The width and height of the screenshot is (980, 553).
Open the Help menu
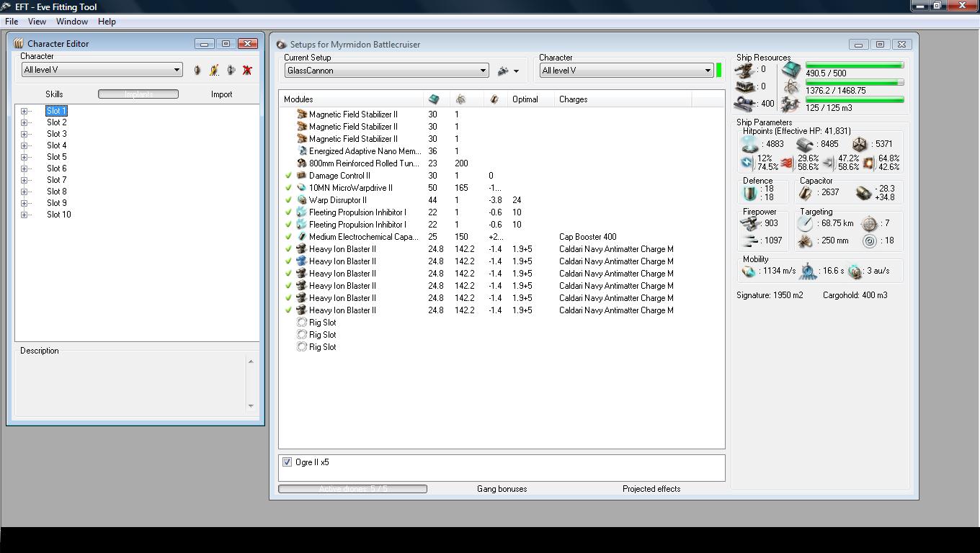pyautogui.click(x=107, y=22)
